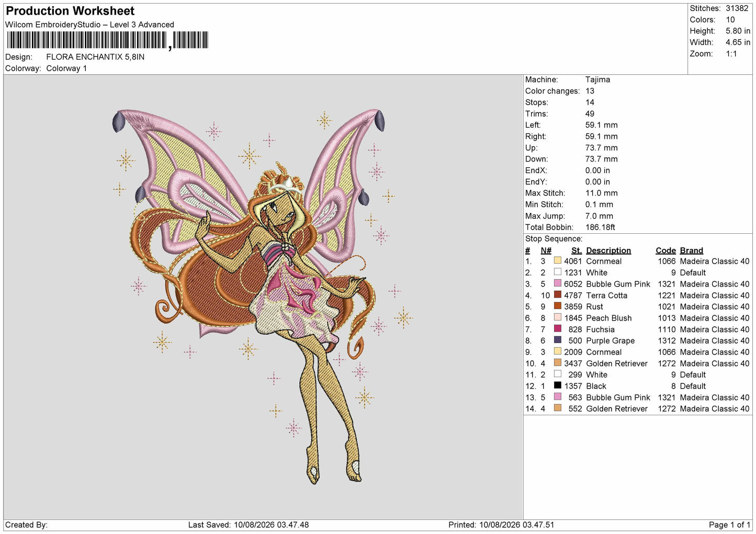Screen dimensions: 756x534
Task: Click the Color changes value '13'
Action: (x=590, y=91)
